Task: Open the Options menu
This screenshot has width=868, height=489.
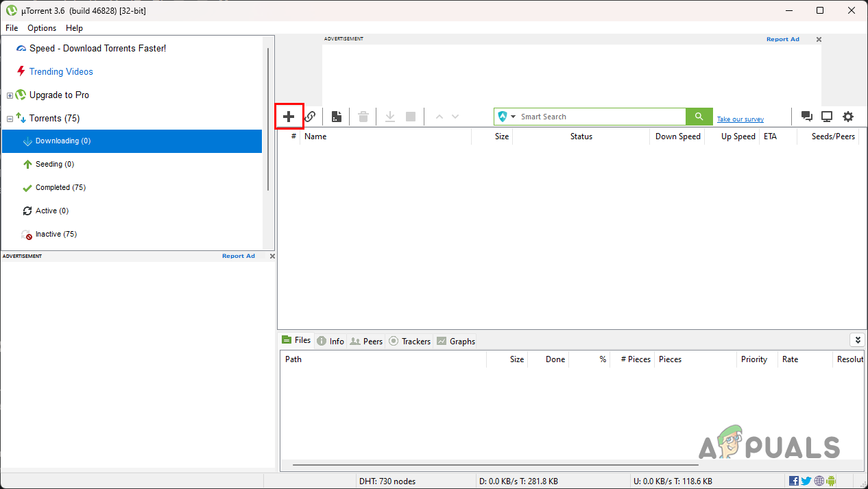Action: tap(41, 28)
